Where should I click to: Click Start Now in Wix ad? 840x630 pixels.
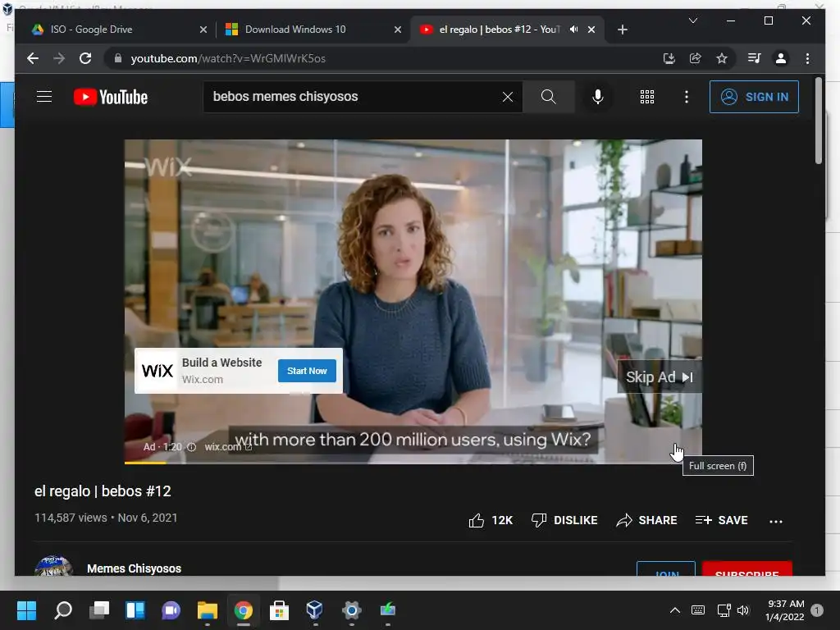pos(307,371)
